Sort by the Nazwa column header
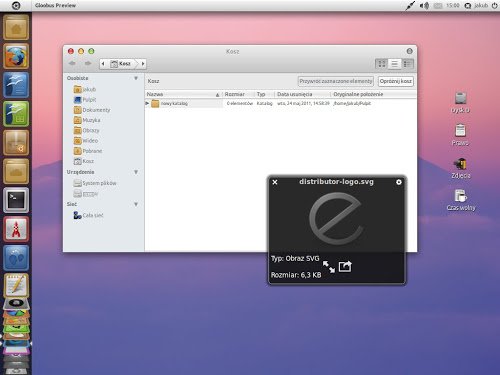This screenshot has height=375, width=500. tap(183, 94)
